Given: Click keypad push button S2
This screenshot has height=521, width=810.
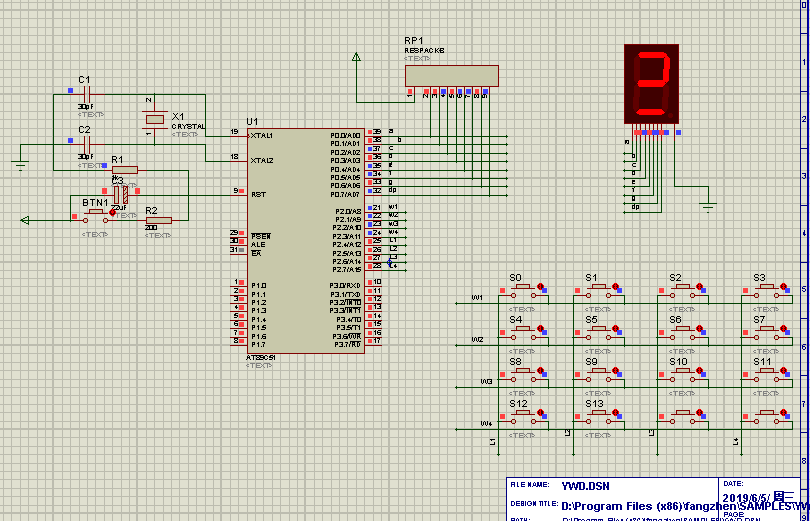Looking at the screenshot, I should click(683, 291).
